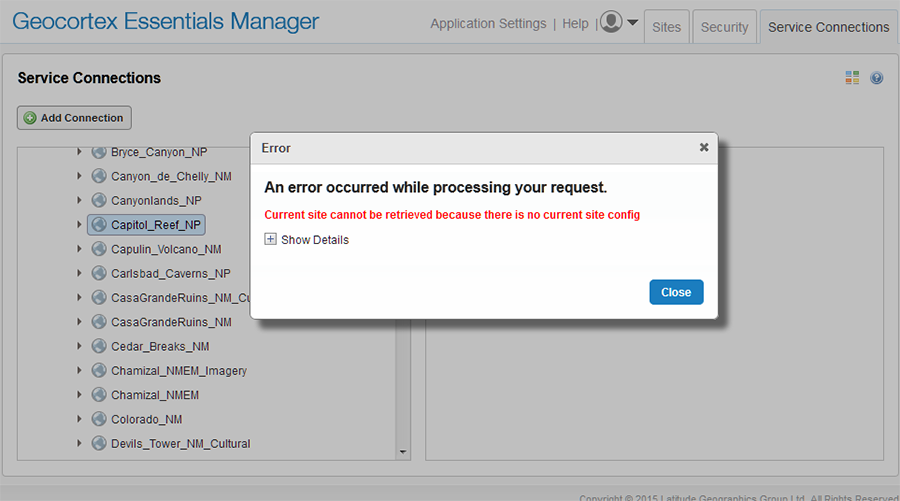Image resolution: width=900 pixels, height=501 pixels.
Task: Open the user account dropdown arrow
Action: tap(633, 22)
